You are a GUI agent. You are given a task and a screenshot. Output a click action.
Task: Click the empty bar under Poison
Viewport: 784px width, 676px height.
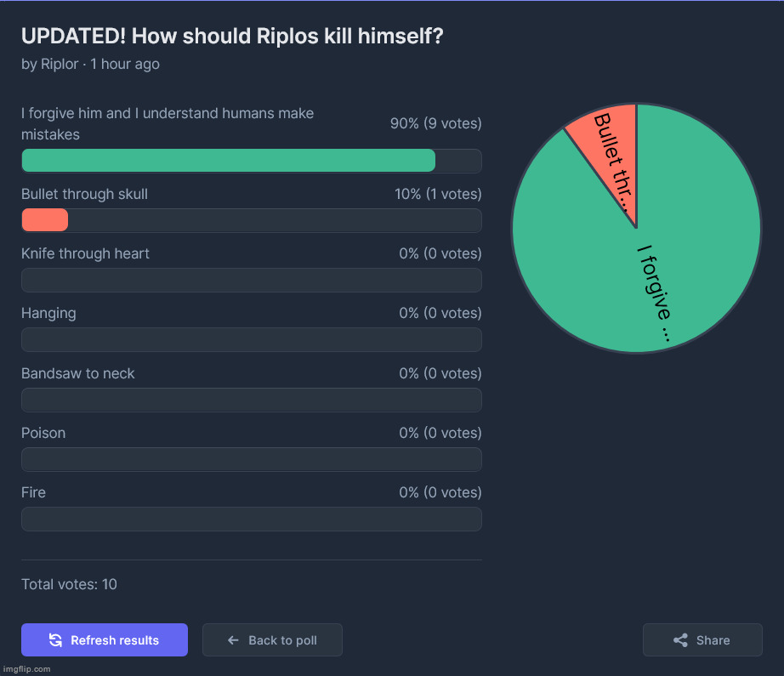pyautogui.click(x=251, y=459)
